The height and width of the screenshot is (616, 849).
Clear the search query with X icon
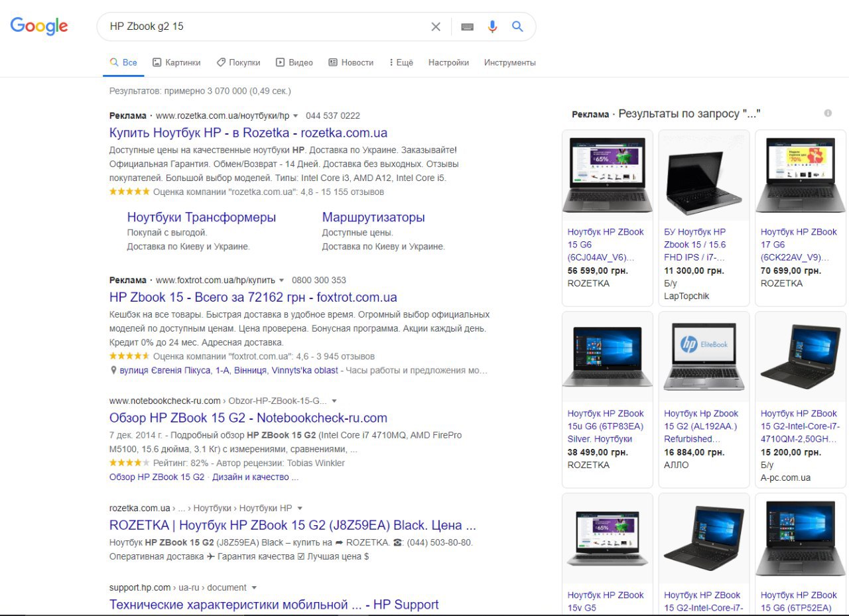(x=436, y=27)
